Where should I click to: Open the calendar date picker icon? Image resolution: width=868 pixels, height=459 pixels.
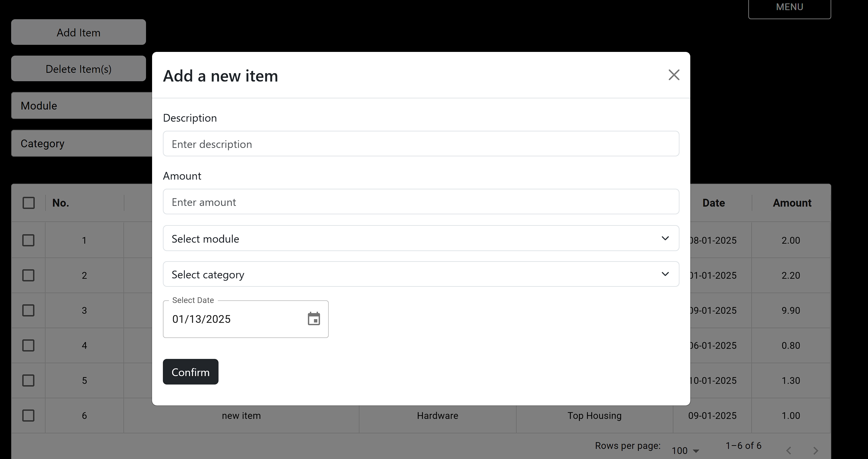tap(314, 319)
